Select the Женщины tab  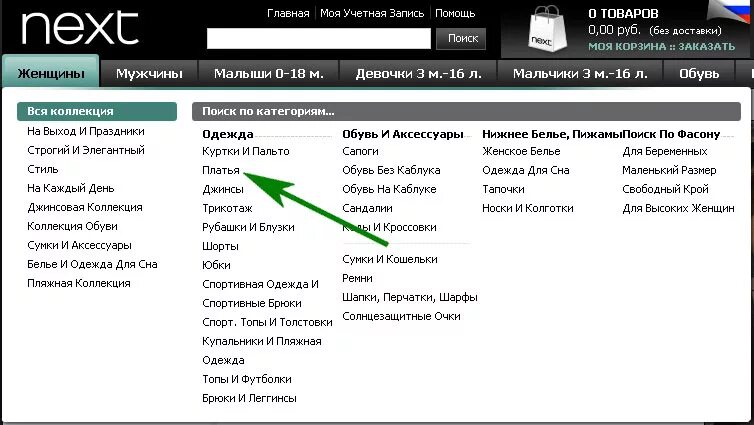coord(51,73)
